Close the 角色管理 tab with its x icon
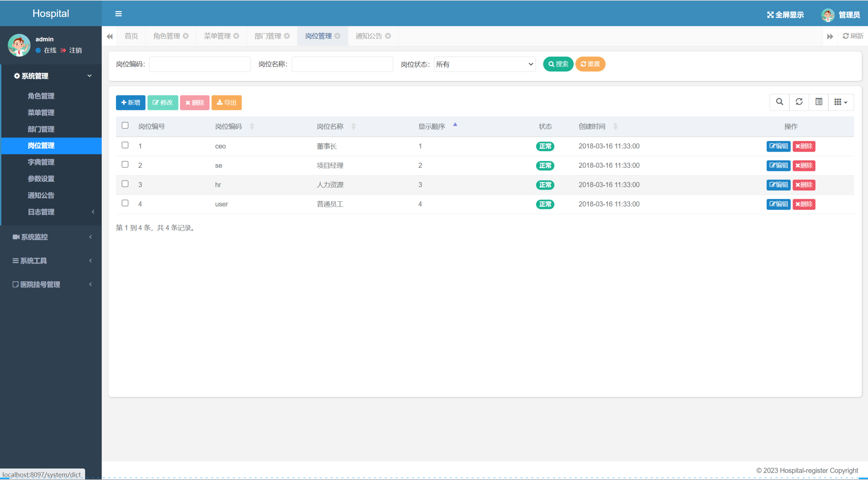 tap(186, 36)
